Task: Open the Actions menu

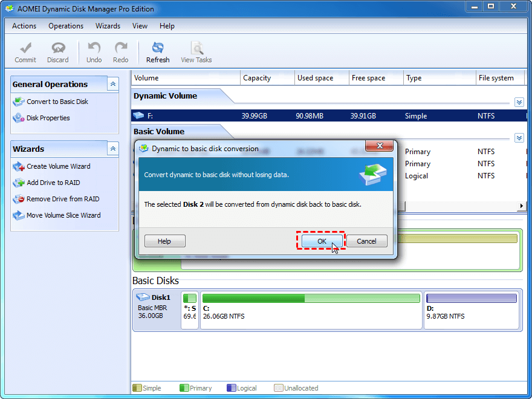Action: pyautogui.click(x=24, y=26)
